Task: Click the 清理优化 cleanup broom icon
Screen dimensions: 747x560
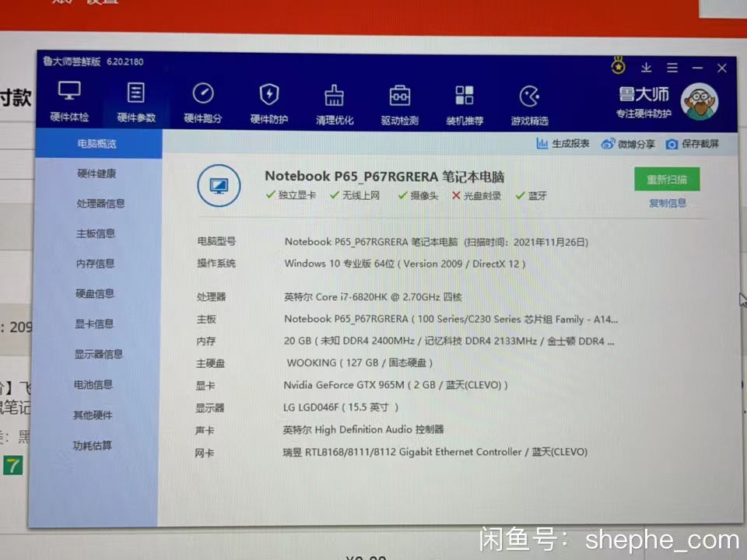Action: (335, 96)
